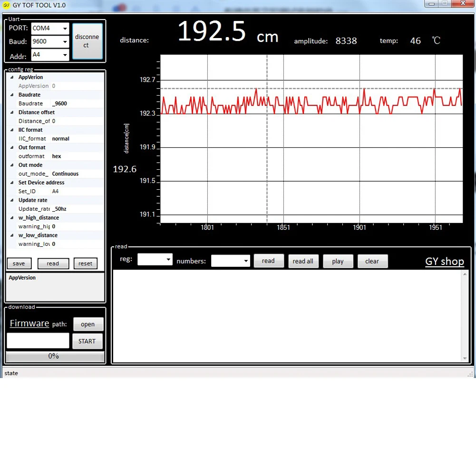The height and width of the screenshot is (476, 476).
Task: Collapse the Distance offset group
Action: [x=12, y=112]
